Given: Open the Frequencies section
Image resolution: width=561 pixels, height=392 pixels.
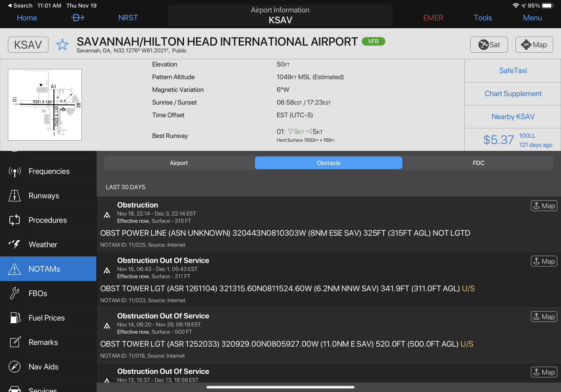Looking at the screenshot, I should (48, 171).
